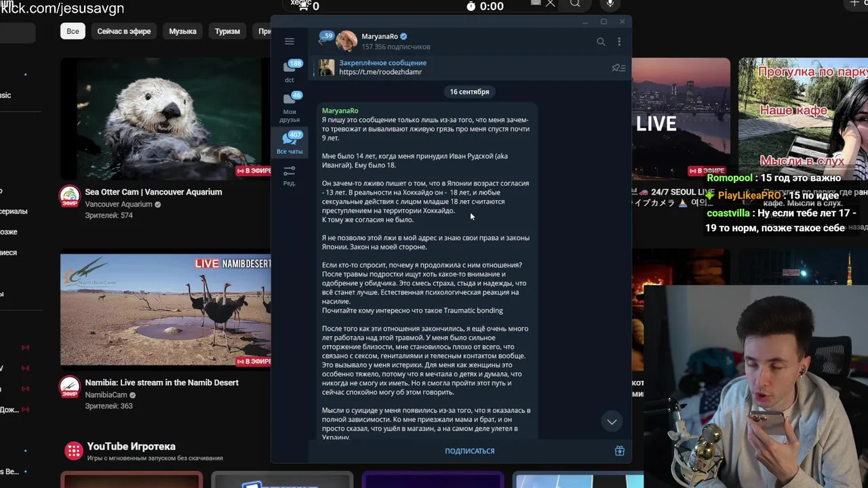Open NamibiaCam channel name
Image resolution: width=868 pixels, height=488 pixels.
click(x=106, y=395)
